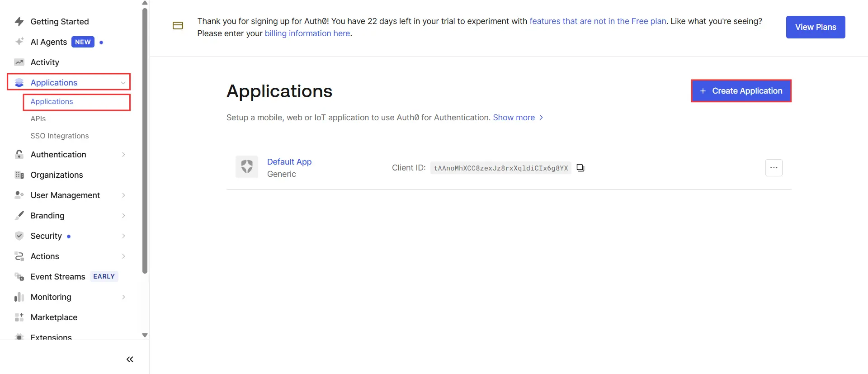Click the Default App logo thumbnail
The height and width of the screenshot is (374, 868).
[247, 167]
